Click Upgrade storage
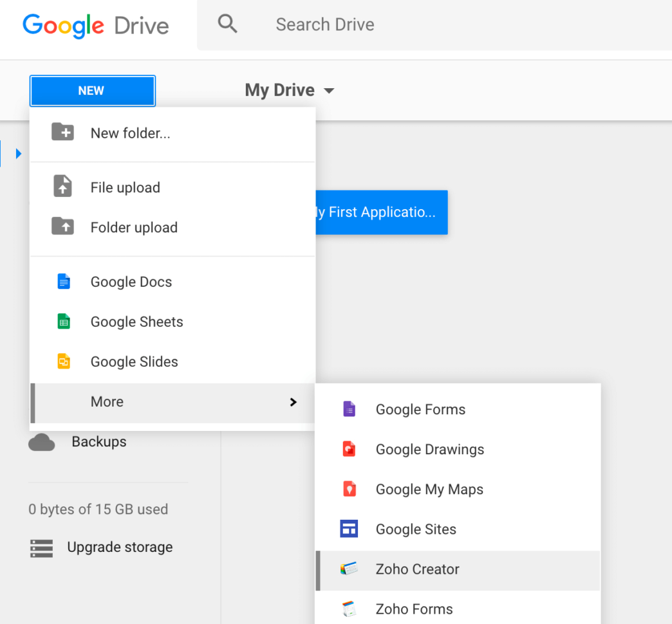The width and height of the screenshot is (672, 624). (120, 547)
